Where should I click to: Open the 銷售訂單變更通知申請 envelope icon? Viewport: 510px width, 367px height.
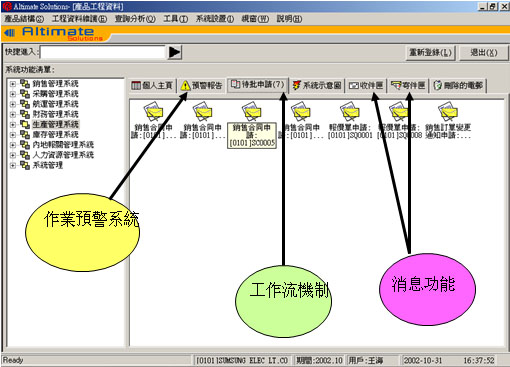coord(448,112)
